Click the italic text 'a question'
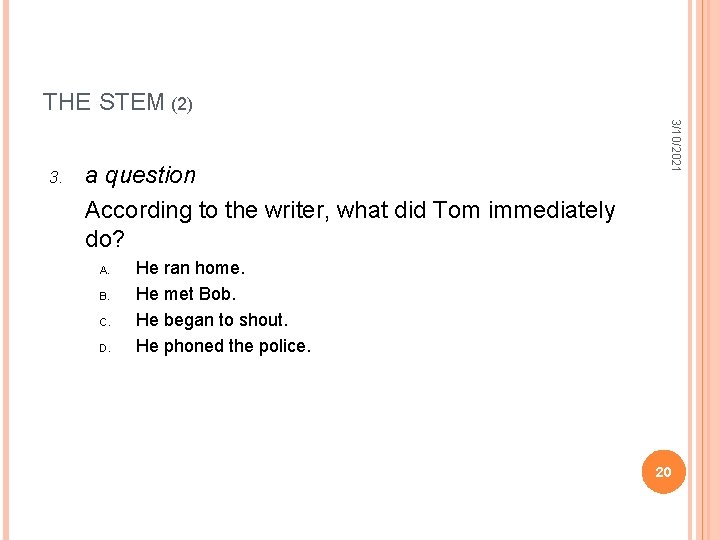This screenshot has height=540, width=720. coord(141,175)
